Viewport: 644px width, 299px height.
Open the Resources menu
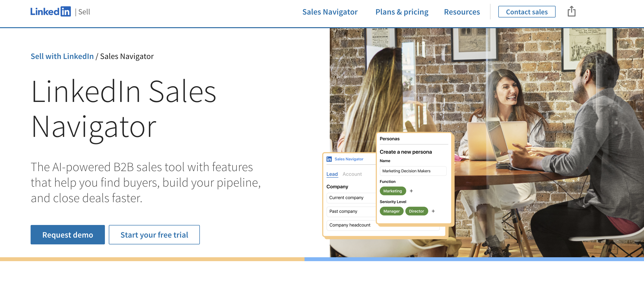tap(462, 12)
